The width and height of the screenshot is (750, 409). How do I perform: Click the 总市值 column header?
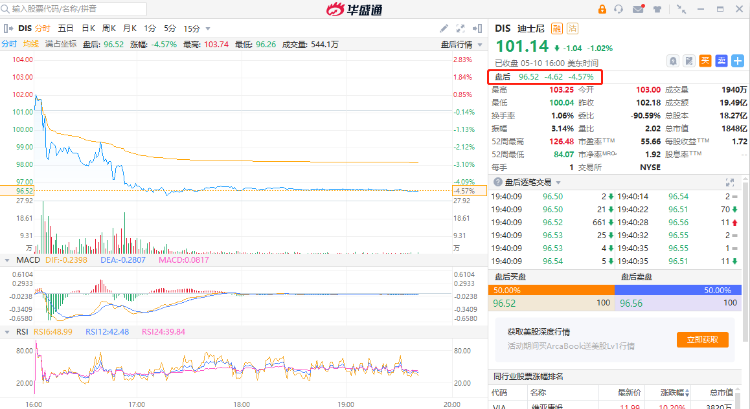pyautogui.click(x=721, y=393)
